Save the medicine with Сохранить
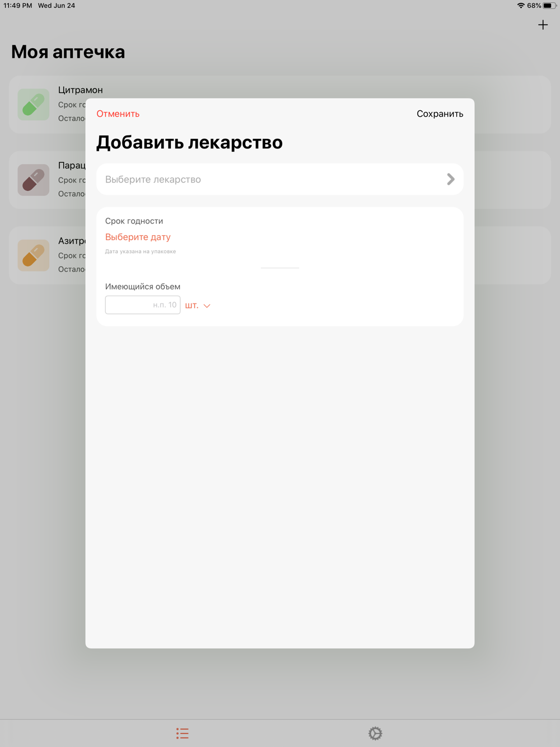This screenshot has width=560, height=747. pyautogui.click(x=440, y=114)
